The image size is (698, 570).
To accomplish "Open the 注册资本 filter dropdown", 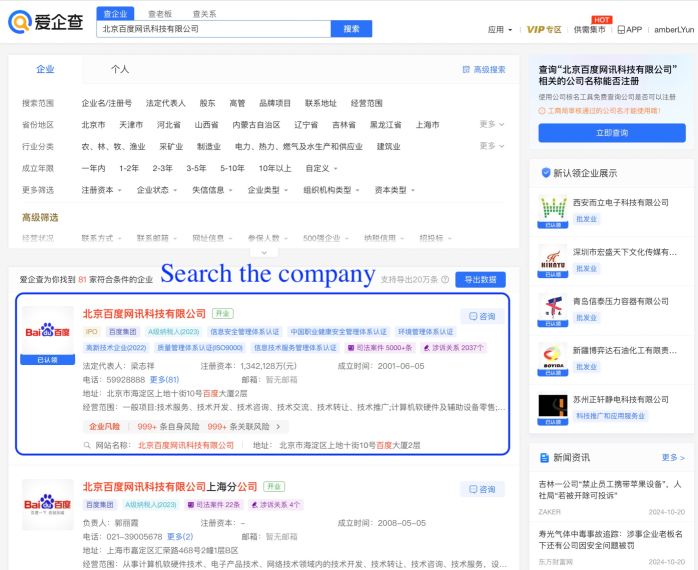I will [x=101, y=190].
